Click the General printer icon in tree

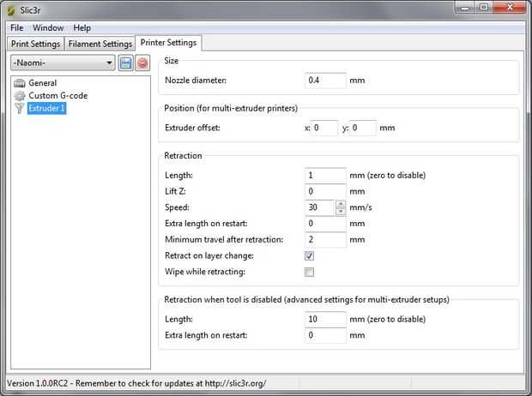pyautogui.click(x=20, y=83)
